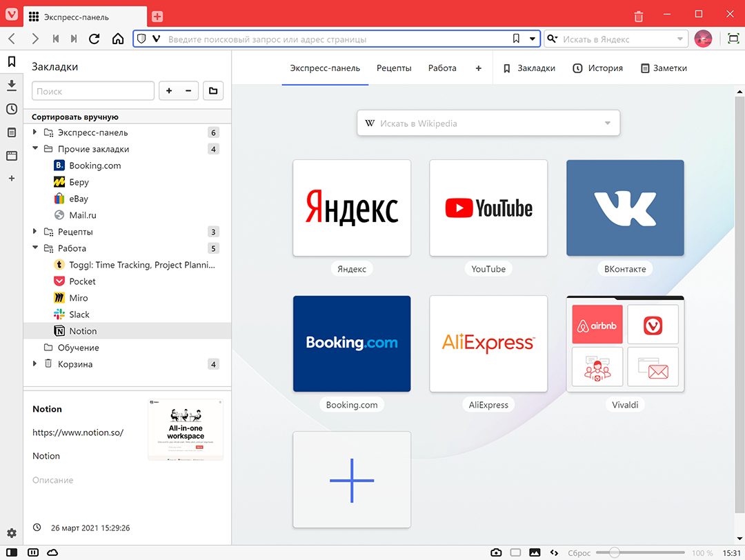Collapse the Прочие закладки folder

35,148
